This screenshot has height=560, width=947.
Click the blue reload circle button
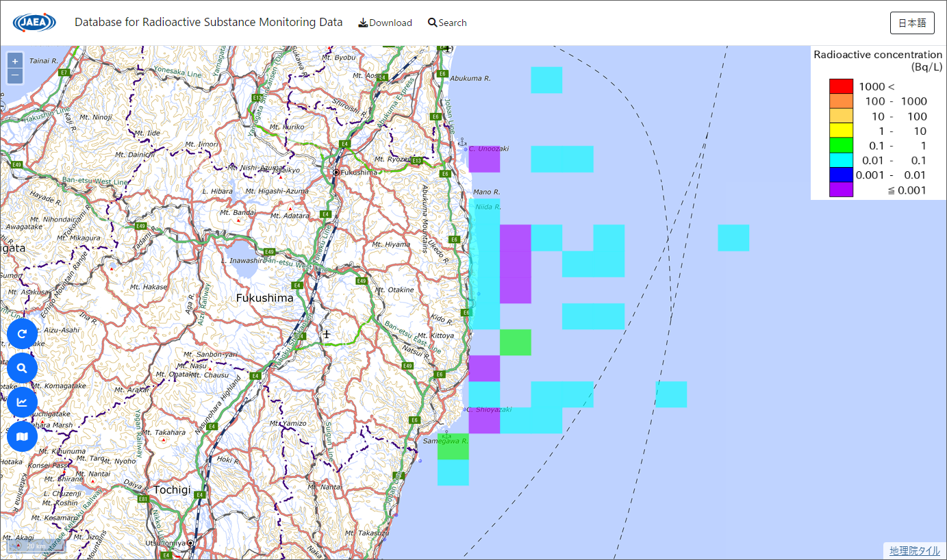pos(22,334)
